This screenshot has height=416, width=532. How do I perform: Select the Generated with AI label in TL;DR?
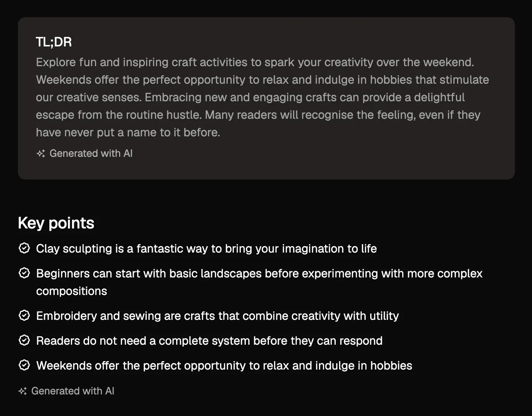click(91, 153)
